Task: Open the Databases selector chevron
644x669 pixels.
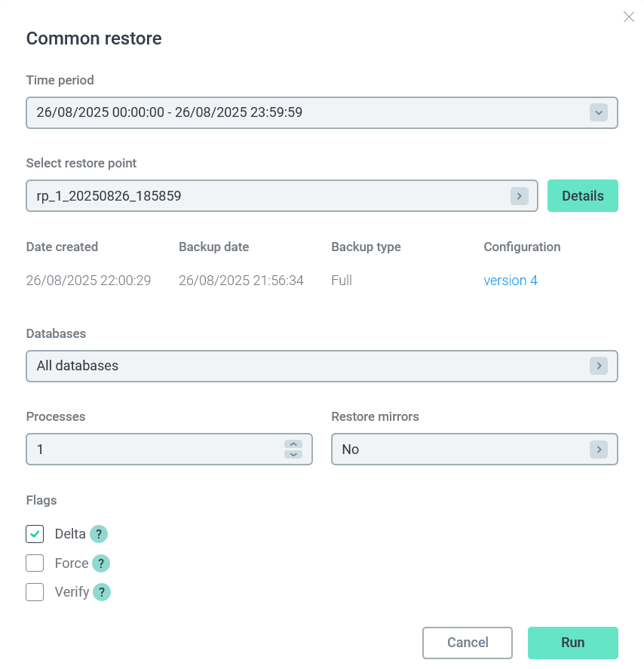Action: point(599,366)
